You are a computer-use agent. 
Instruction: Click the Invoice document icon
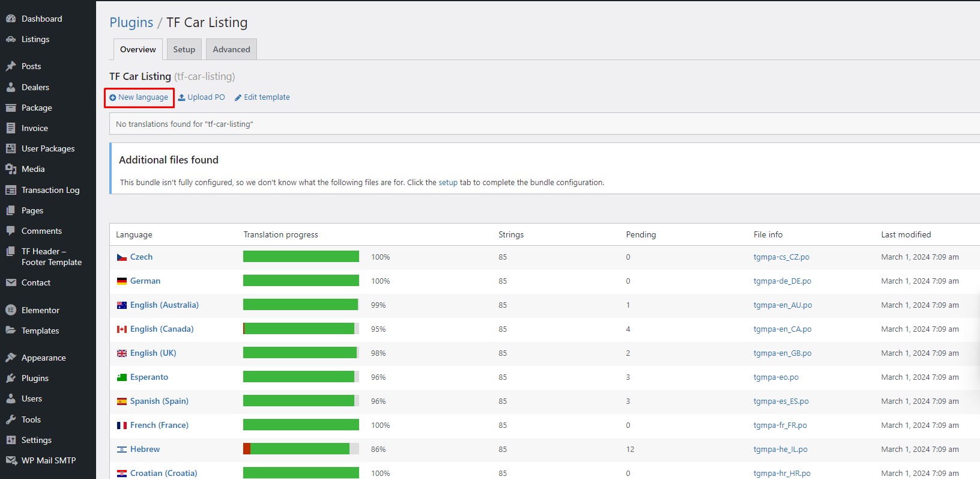[x=11, y=128]
